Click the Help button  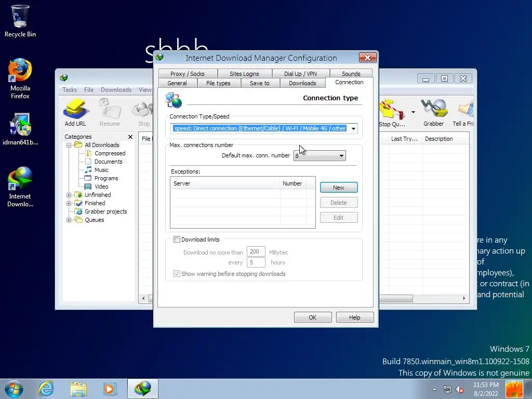355,317
